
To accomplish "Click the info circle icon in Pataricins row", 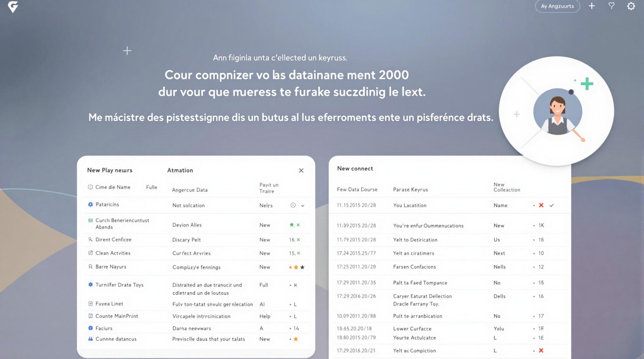I will (x=293, y=205).
